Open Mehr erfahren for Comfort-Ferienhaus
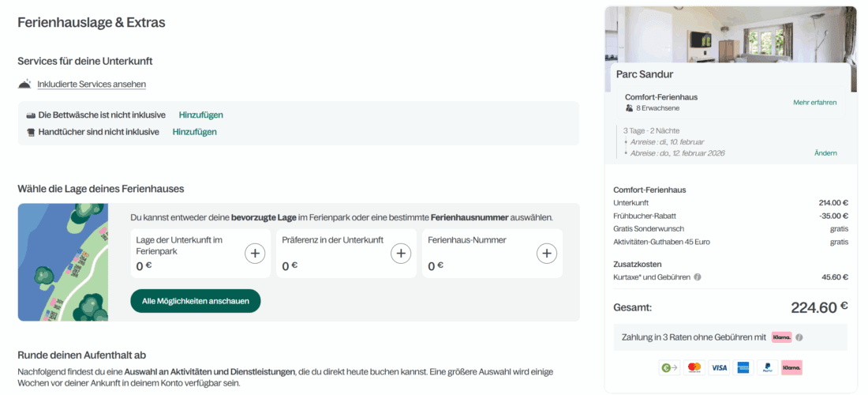 click(814, 103)
